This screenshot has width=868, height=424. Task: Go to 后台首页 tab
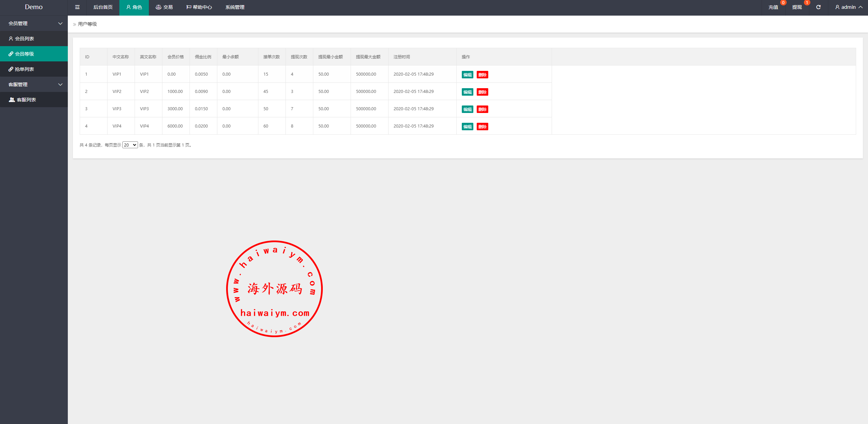(103, 7)
